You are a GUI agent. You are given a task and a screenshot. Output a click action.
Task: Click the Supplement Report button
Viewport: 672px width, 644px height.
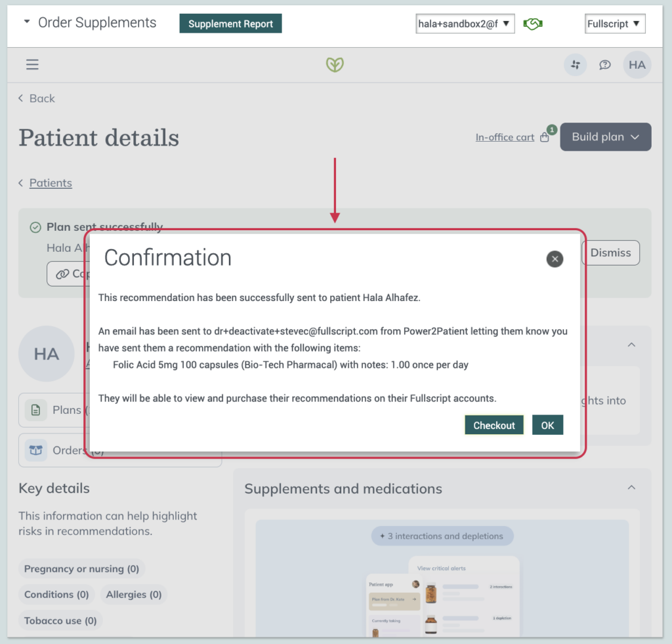pos(230,24)
